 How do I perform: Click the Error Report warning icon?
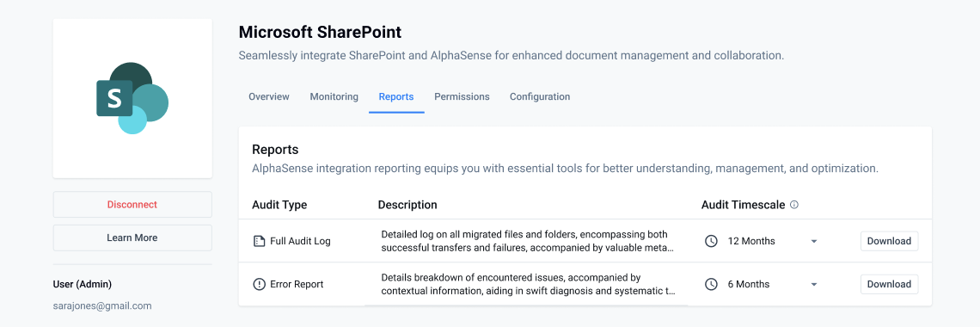point(259,285)
